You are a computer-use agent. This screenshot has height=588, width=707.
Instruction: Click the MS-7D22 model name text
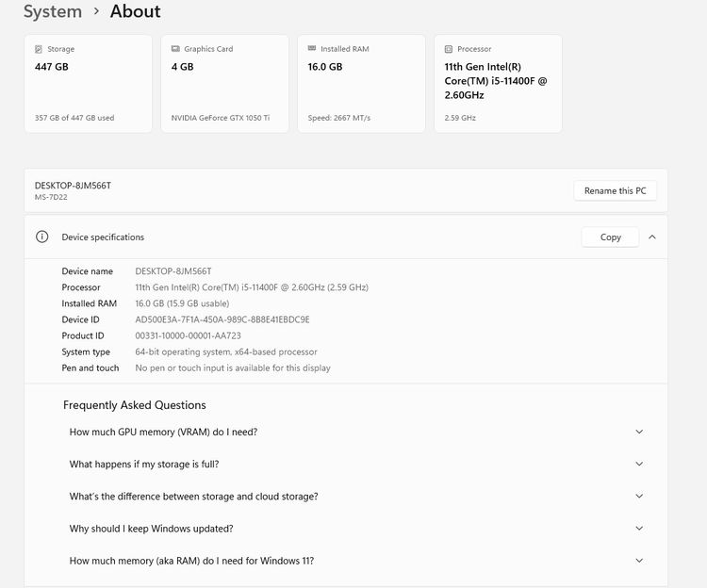click(x=53, y=197)
